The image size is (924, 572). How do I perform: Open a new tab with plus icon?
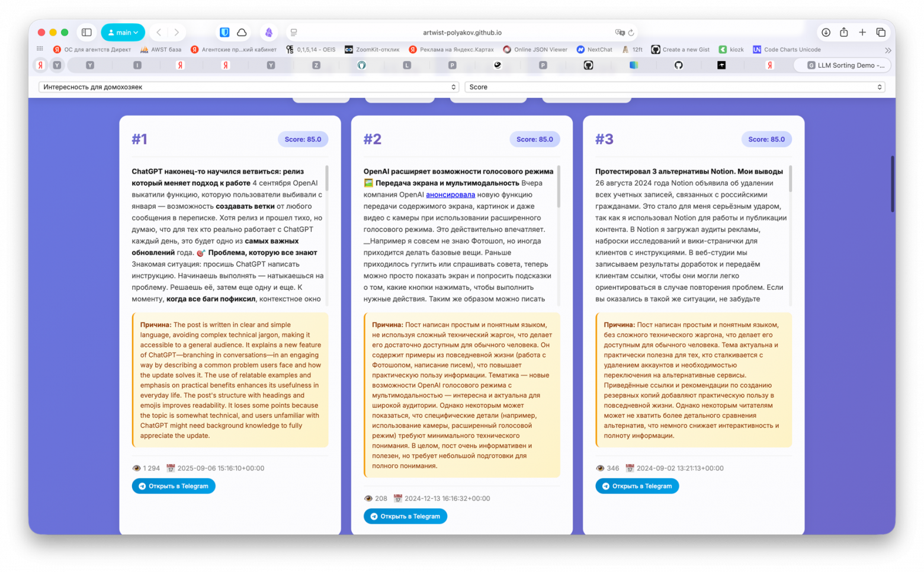coord(862,33)
